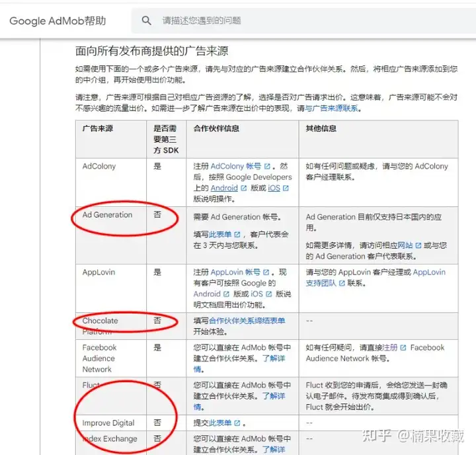Viewport: 476px width, 455px height.
Task: Open the Android link in AppLovin row
Action: (207, 294)
